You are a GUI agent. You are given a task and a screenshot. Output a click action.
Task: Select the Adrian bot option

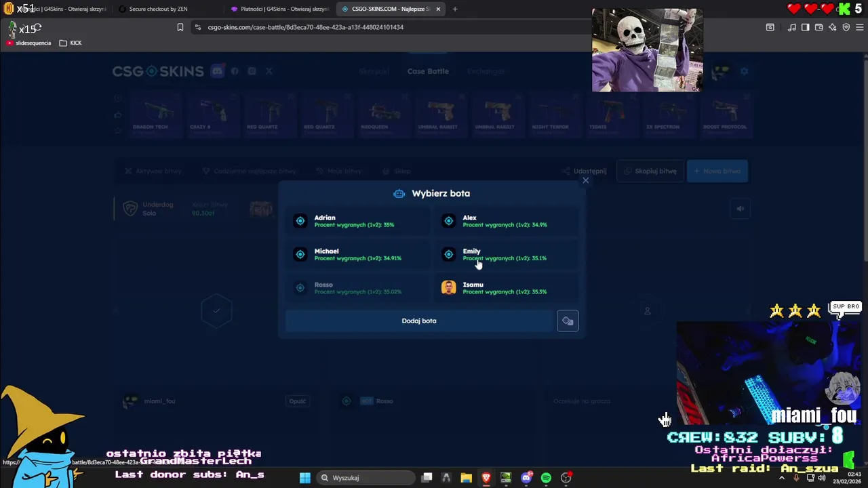click(357, 221)
